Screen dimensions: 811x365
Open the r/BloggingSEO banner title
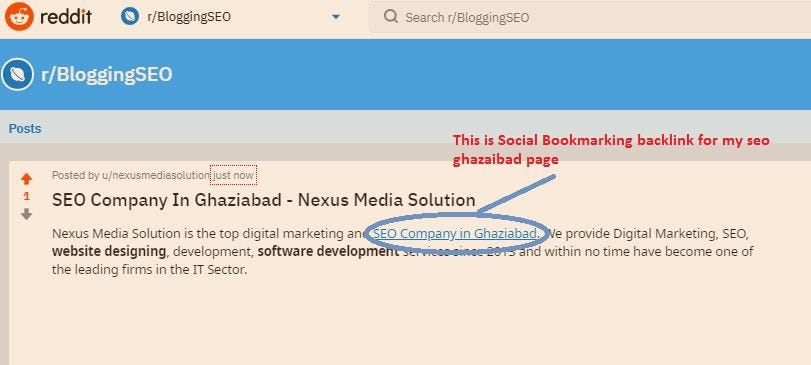pyautogui.click(x=107, y=74)
